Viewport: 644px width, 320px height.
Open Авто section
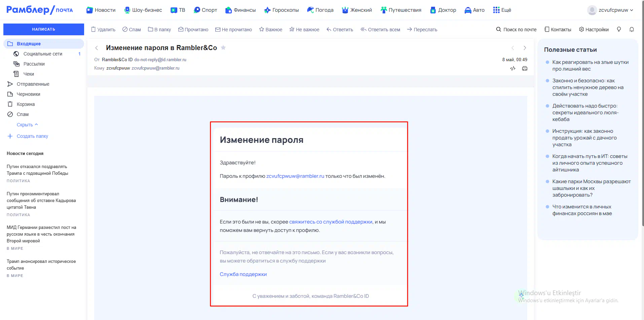tap(474, 10)
